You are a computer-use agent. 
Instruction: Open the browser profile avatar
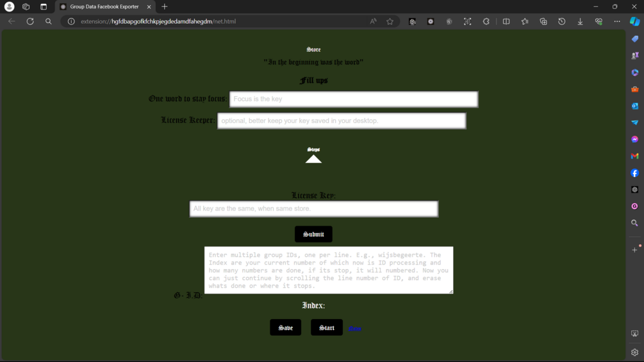9,6
